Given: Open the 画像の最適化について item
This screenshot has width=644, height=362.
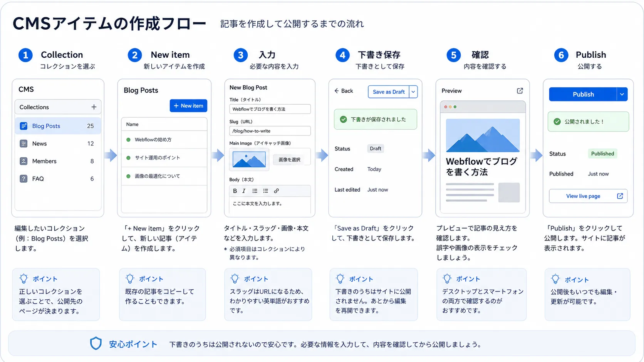Looking at the screenshot, I should tap(164, 176).
